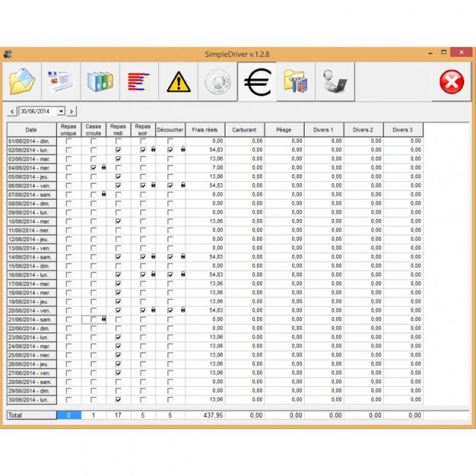476x476 pixels.
Task: Uncheck Casse croute for 04/06/2014
Action: click(93, 168)
